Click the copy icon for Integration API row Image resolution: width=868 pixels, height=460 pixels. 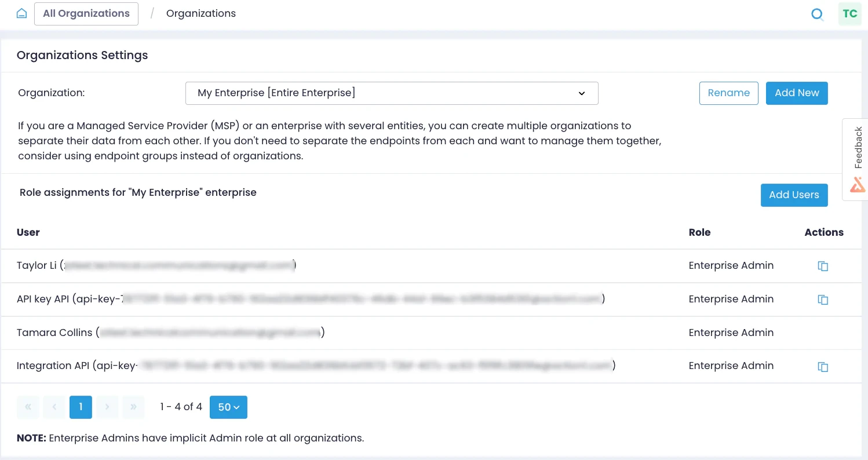(x=823, y=367)
